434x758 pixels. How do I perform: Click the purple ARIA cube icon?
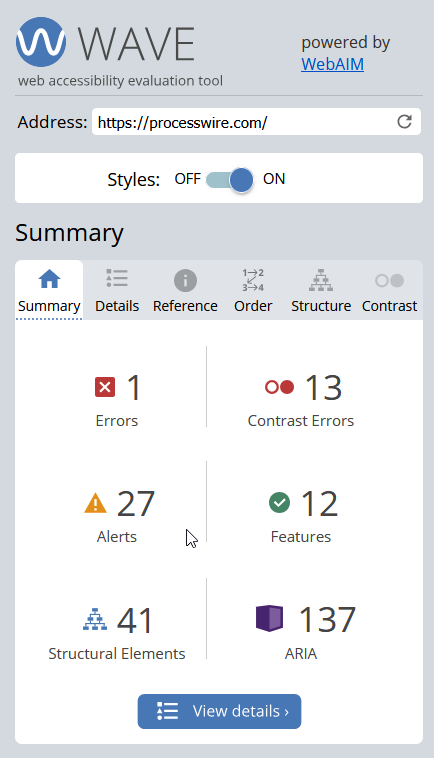(x=269, y=618)
